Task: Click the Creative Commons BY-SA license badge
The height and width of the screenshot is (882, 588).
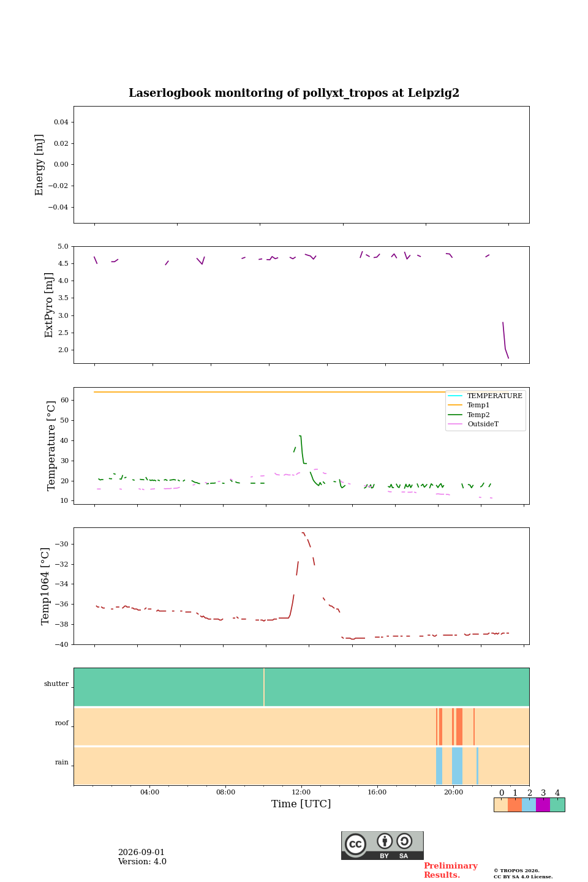Action: [382, 845]
